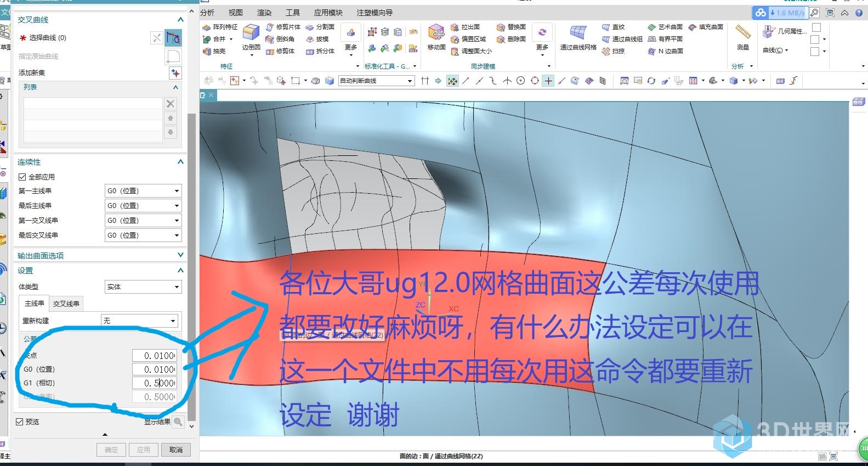Click the 取消 (Cancel) button
The width and height of the screenshot is (868, 466).
[x=176, y=450]
